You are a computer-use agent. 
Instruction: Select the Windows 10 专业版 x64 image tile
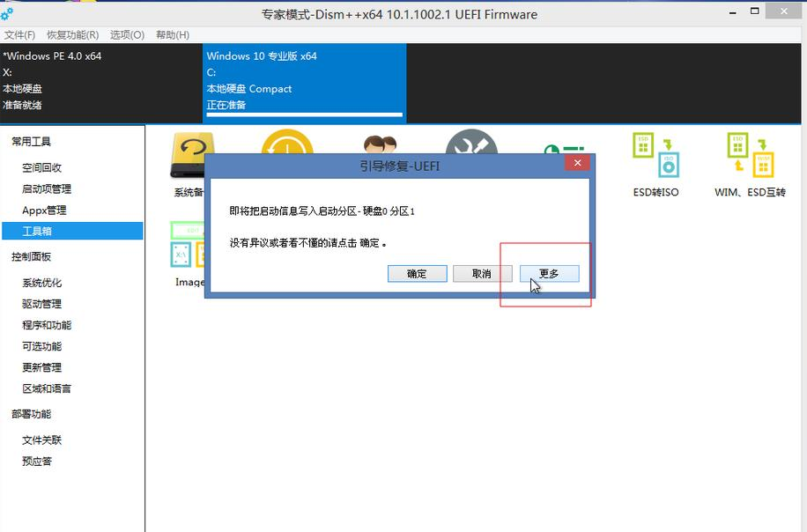(305, 83)
